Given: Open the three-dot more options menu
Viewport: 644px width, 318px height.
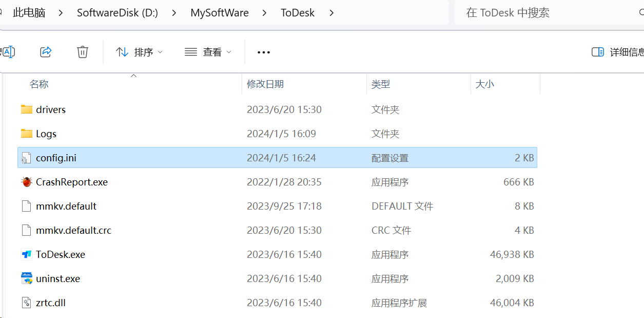Looking at the screenshot, I should coord(263,52).
